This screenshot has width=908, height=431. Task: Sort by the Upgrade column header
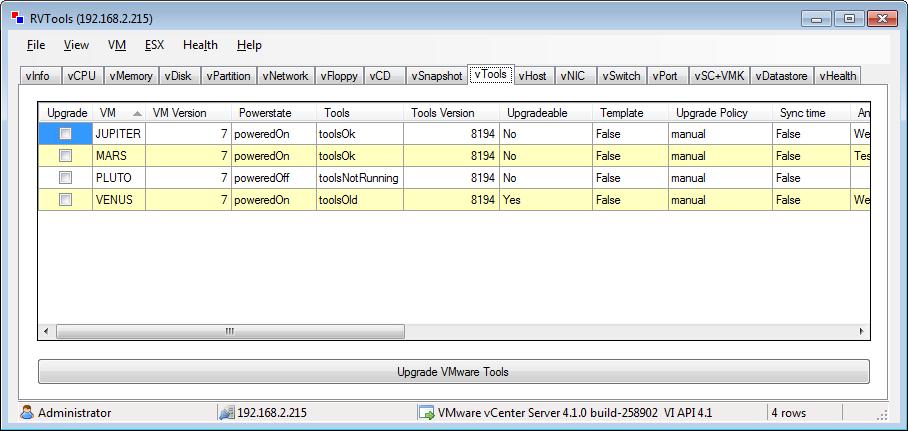66,113
